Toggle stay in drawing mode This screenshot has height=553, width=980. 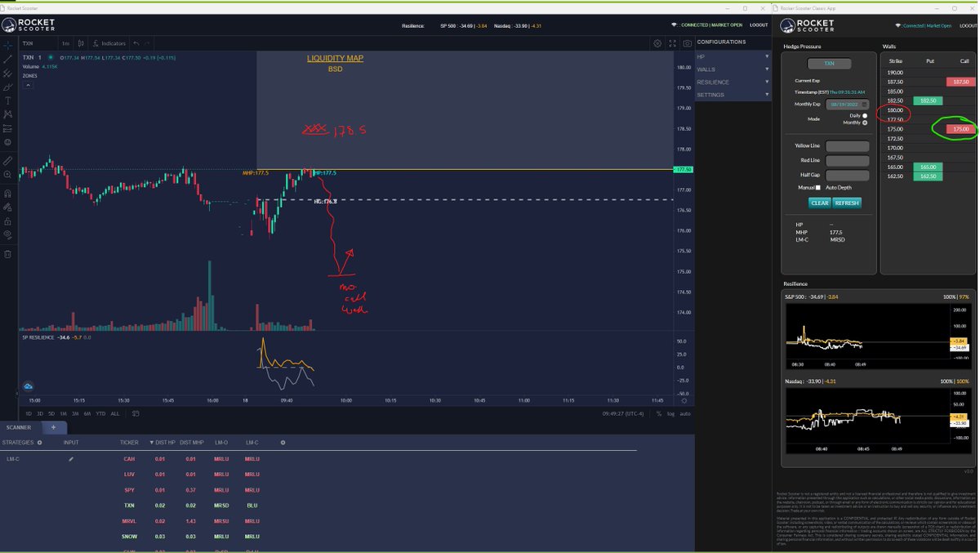[7, 207]
